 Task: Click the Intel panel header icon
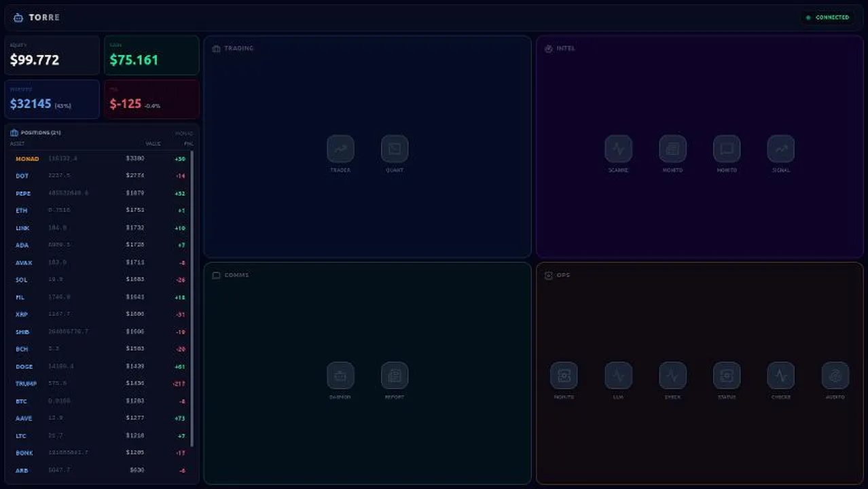coord(549,48)
